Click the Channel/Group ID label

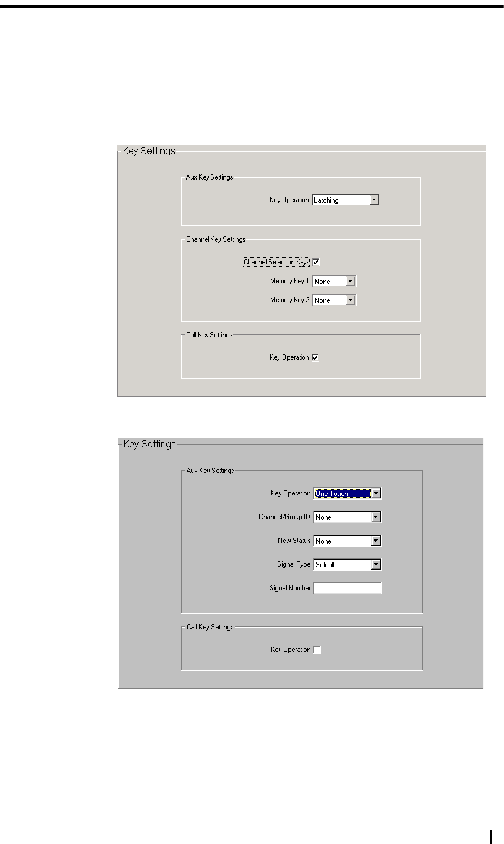[x=285, y=517]
